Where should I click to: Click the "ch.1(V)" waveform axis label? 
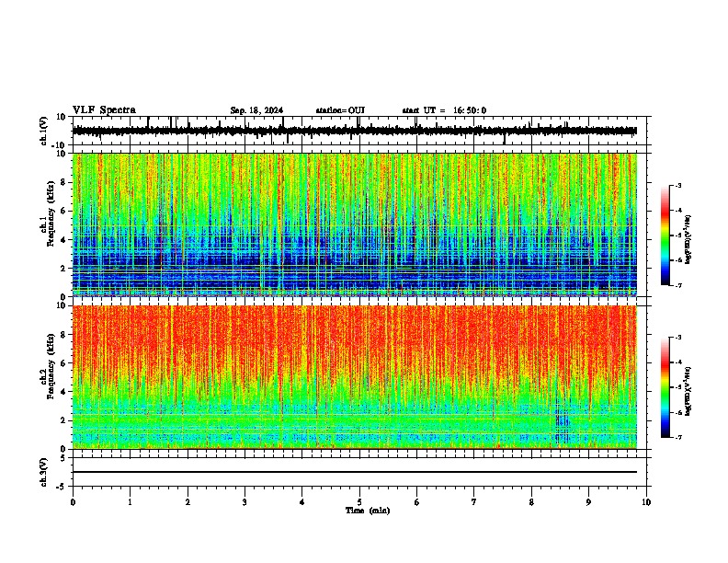coord(44,131)
